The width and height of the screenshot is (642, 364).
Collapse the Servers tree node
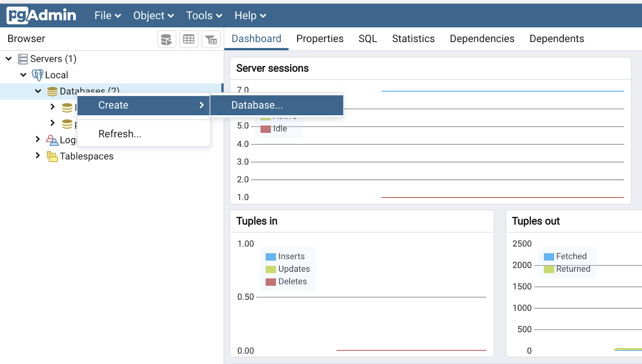tap(8, 59)
